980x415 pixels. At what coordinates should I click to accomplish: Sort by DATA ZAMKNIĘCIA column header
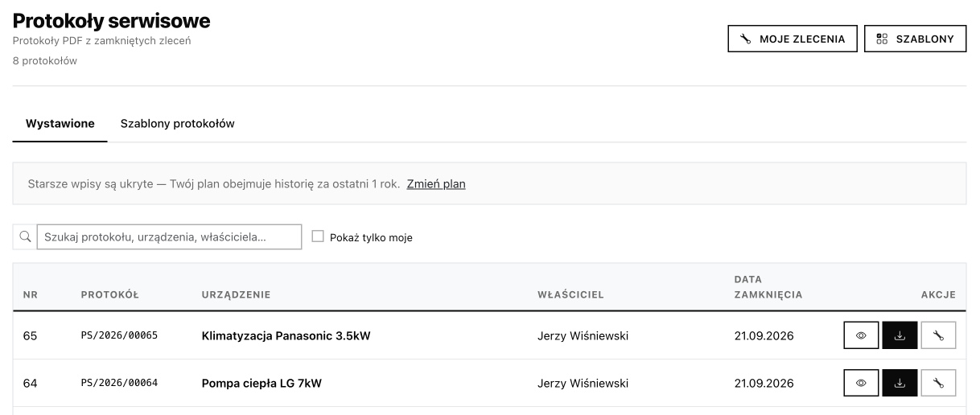pyautogui.click(x=768, y=287)
